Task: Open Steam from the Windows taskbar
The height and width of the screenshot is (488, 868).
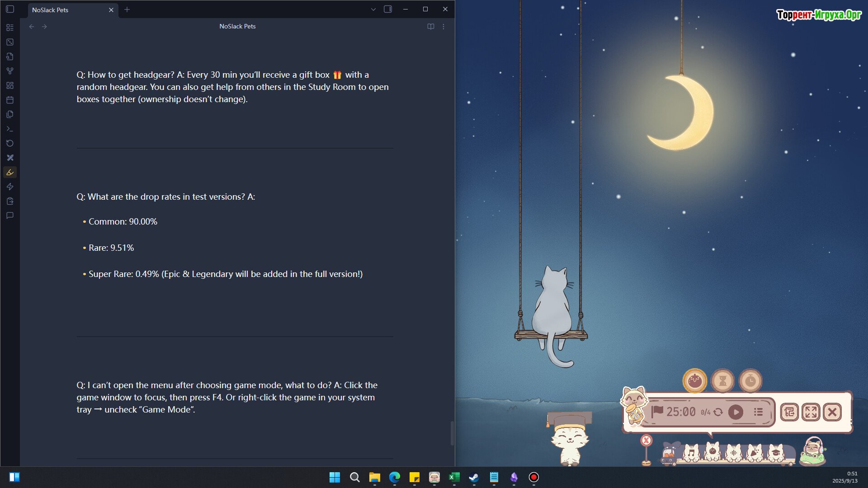Action: 474,477
